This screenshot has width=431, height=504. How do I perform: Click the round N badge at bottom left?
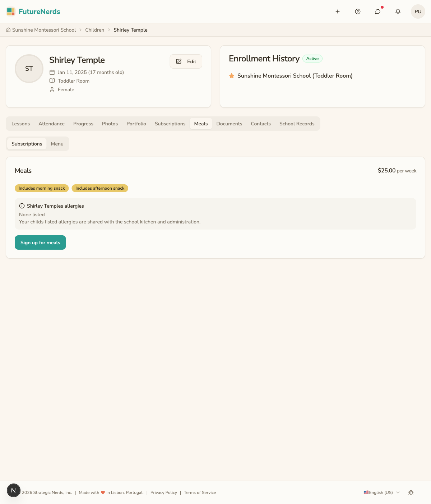[14, 490]
